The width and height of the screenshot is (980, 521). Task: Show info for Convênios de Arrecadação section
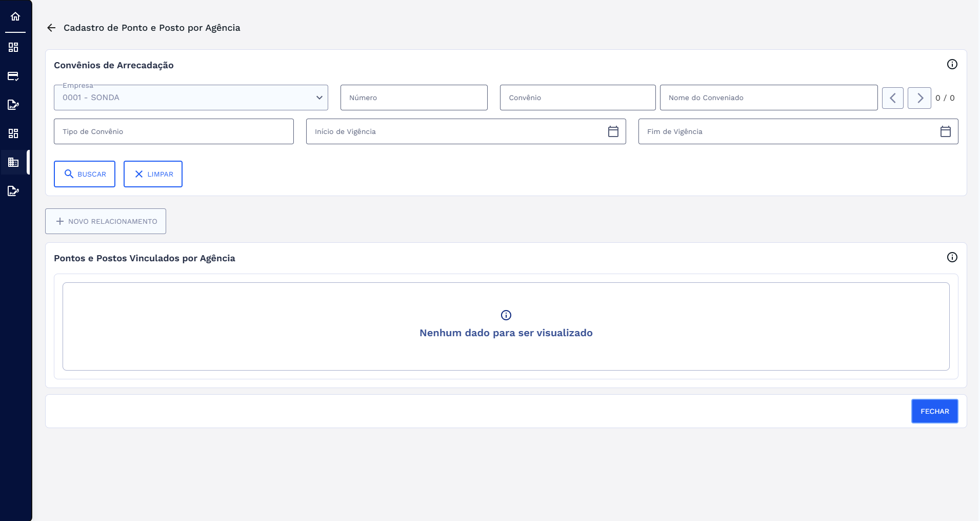click(952, 64)
